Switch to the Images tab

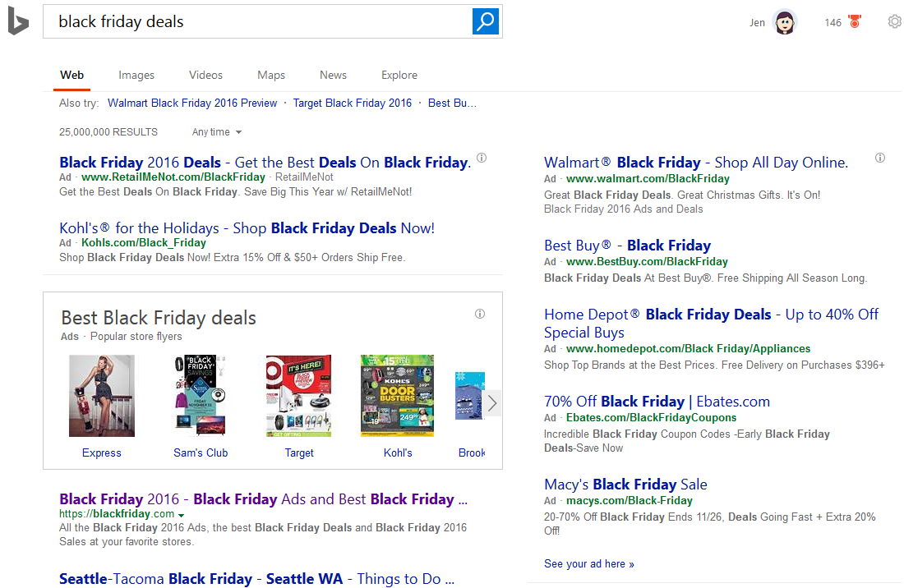click(x=136, y=75)
